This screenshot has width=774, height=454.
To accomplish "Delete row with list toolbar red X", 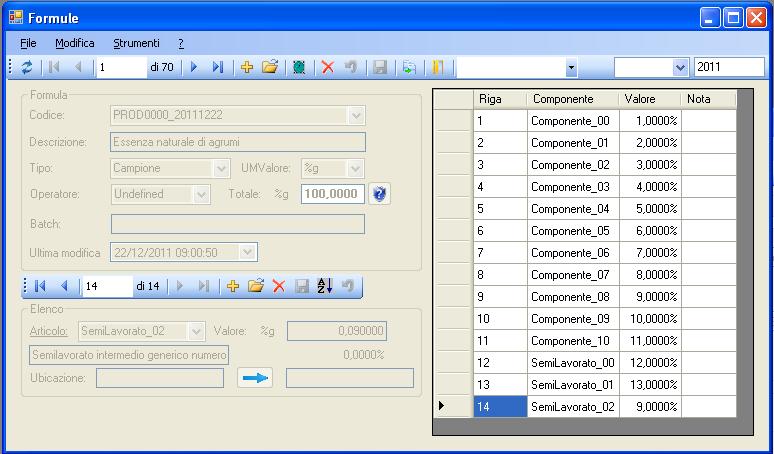I will pos(279,286).
